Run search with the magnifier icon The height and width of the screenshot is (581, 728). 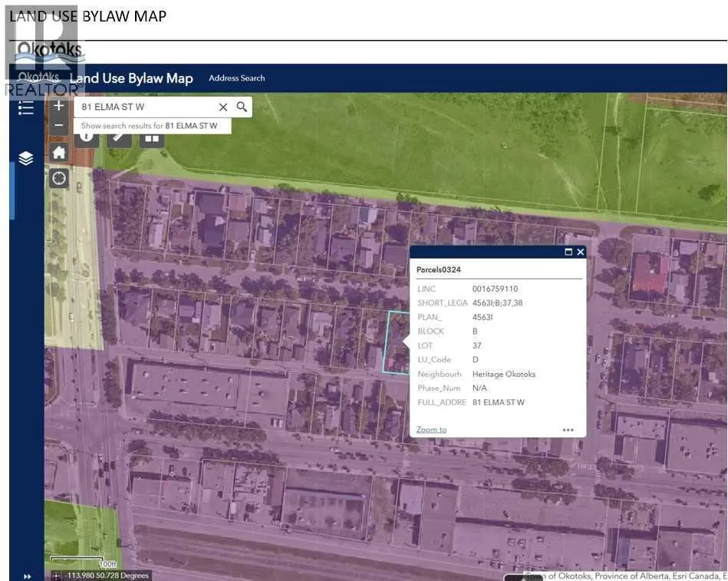coord(242,107)
